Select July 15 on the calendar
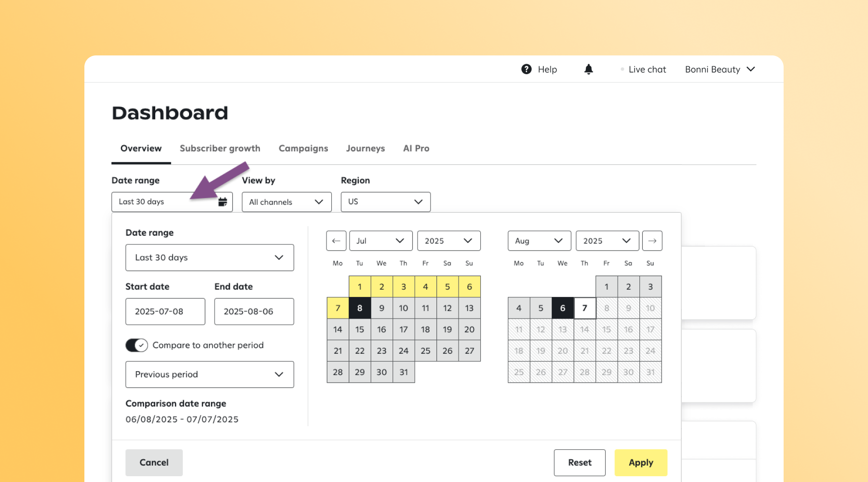 (359, 329)
